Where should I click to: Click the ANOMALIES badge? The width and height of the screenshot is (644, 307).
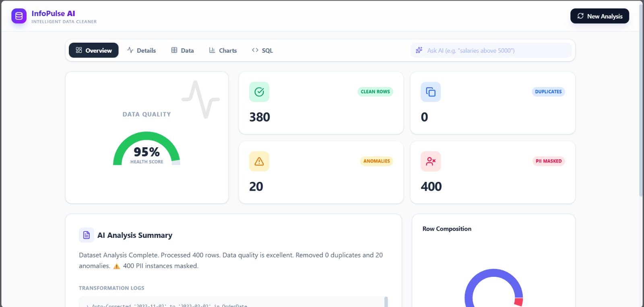pos(376,161)
